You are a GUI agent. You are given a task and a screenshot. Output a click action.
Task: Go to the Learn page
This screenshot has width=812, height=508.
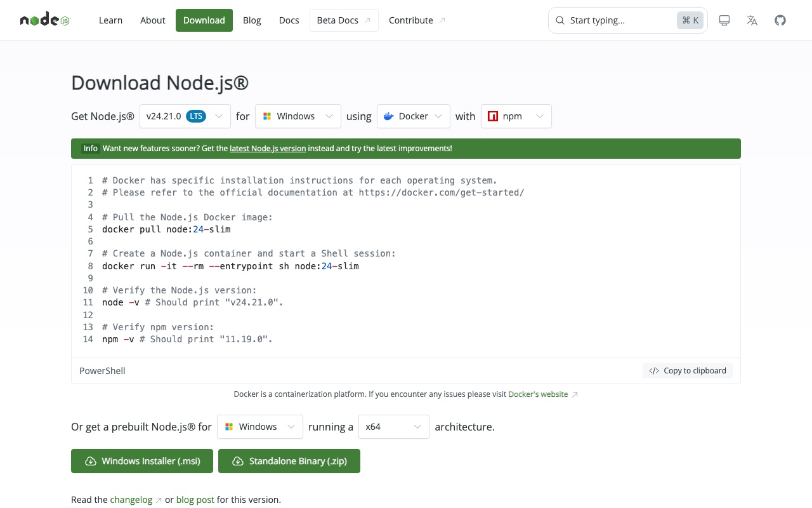point(110,20)
